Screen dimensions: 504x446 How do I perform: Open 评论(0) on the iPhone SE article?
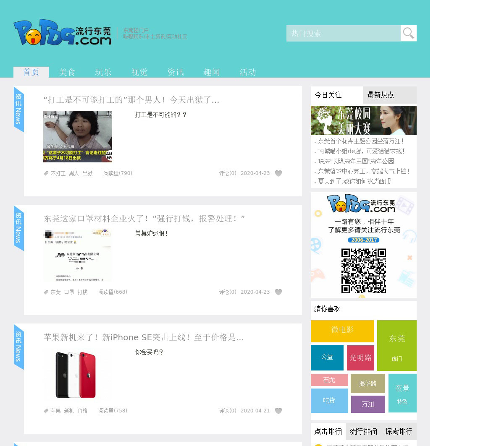pyautogui.click(x=228, y=411)
